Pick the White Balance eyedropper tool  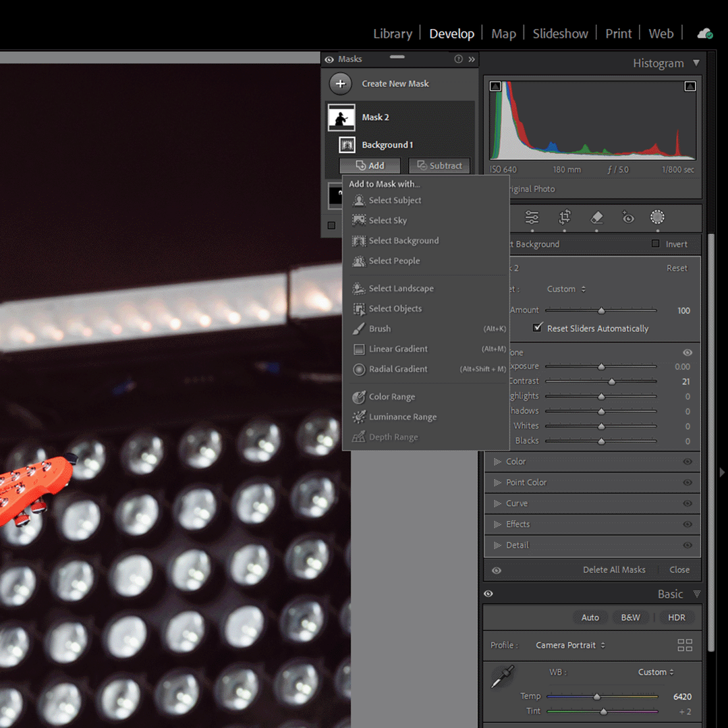[503, 677]
